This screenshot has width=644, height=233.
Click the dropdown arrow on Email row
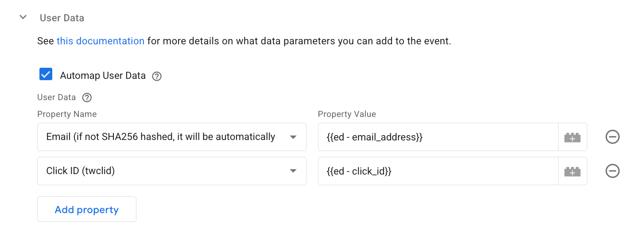click(x=293, y=137)
